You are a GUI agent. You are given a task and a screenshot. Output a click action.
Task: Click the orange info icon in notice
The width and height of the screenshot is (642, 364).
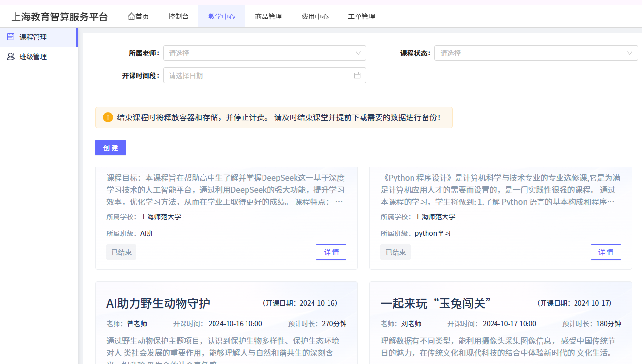[x=108, y=117]
